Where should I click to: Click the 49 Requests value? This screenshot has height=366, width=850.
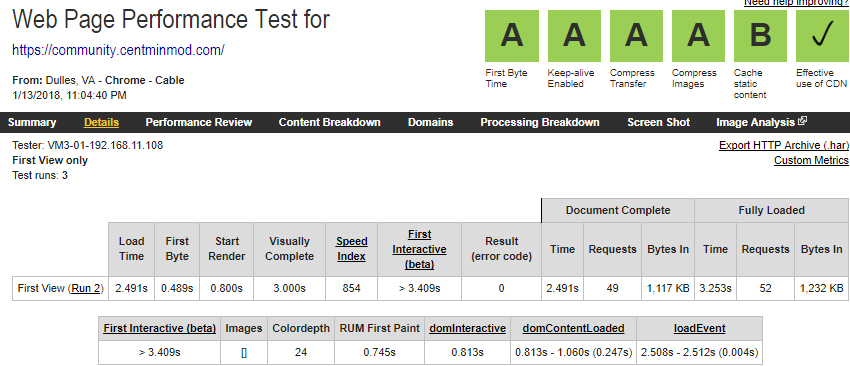pyautogui.click(x=612, y=288)
